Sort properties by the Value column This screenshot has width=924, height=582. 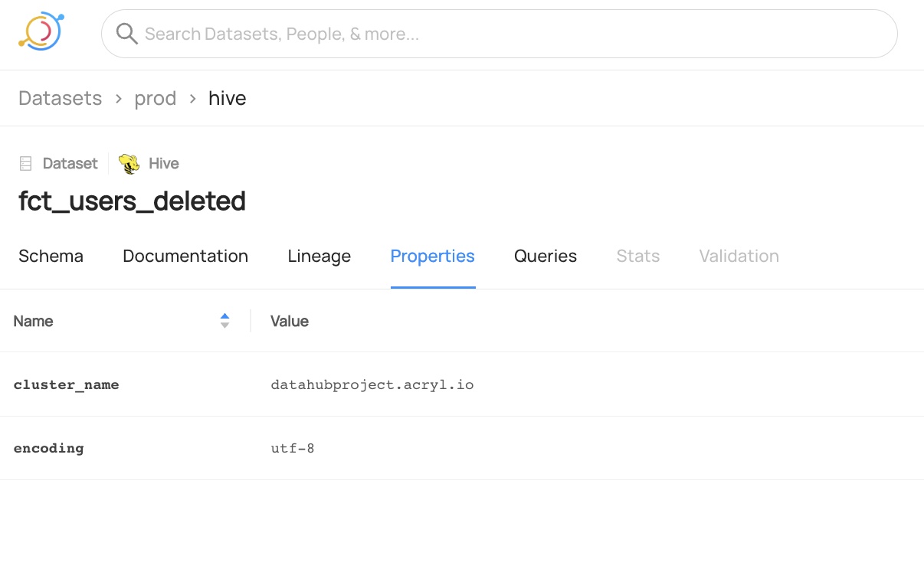290,321
